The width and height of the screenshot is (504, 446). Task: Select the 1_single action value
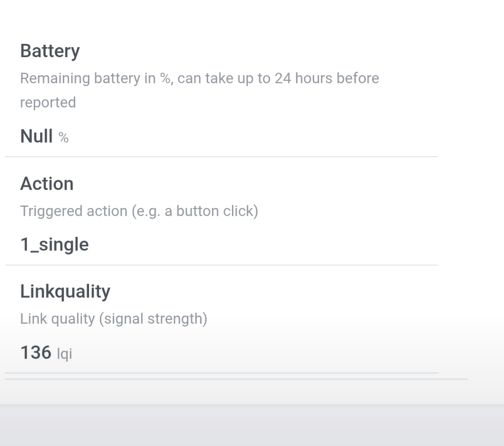[55, 244]
